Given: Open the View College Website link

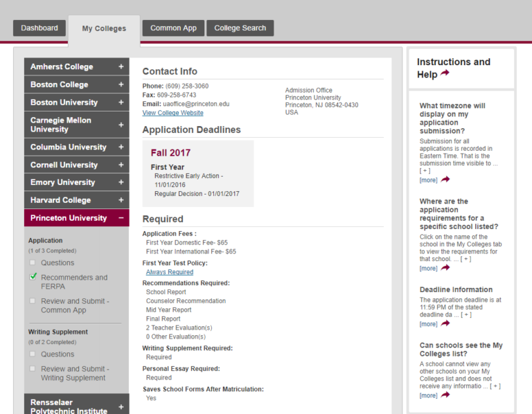Looking at the screenshot, I should point(172,113).
